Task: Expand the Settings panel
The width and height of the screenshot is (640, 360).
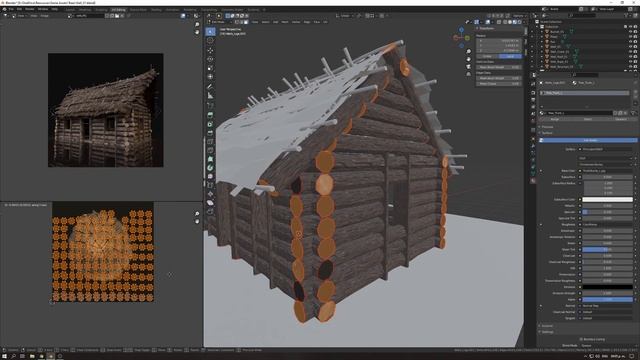Action: (x=548, y=332)
